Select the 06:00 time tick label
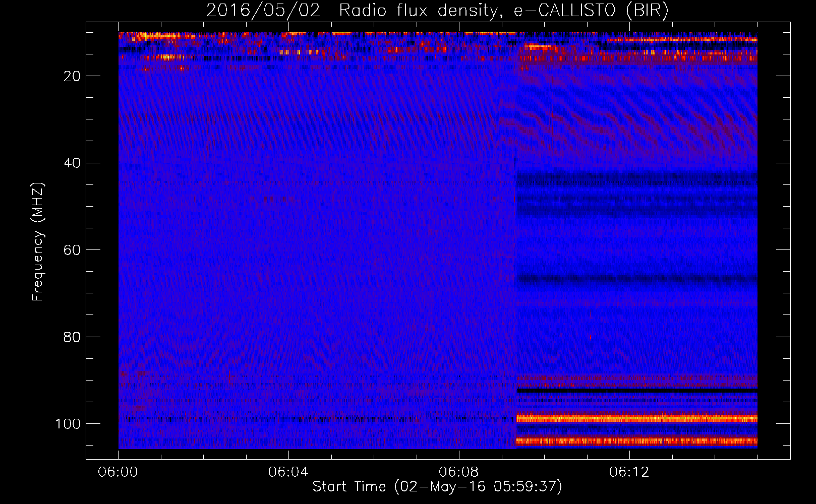This screenshot has width=816, height=504. click(x=118, y=472)
